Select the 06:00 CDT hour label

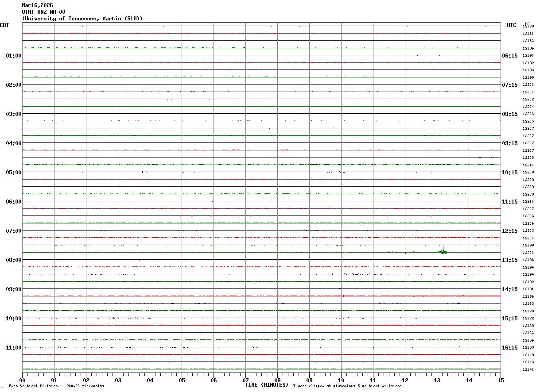[x=14, y=201]
